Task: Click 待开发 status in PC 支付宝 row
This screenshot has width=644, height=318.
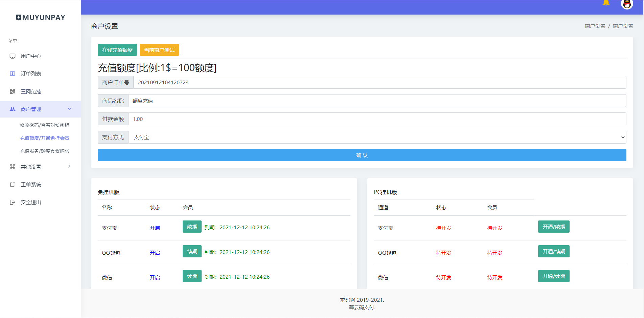Action: coord(443,228)
